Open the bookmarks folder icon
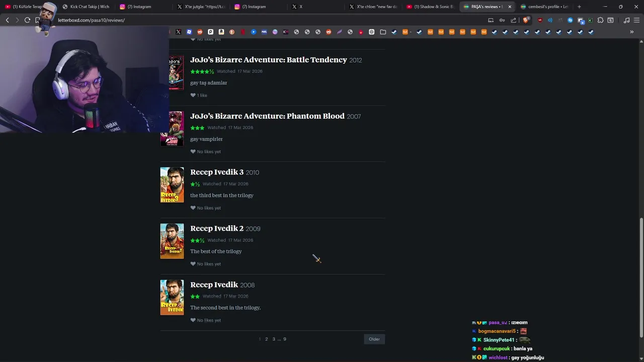The height and width of the screenshot is (362, 644). pyautogui.click(x=383, y=32)
